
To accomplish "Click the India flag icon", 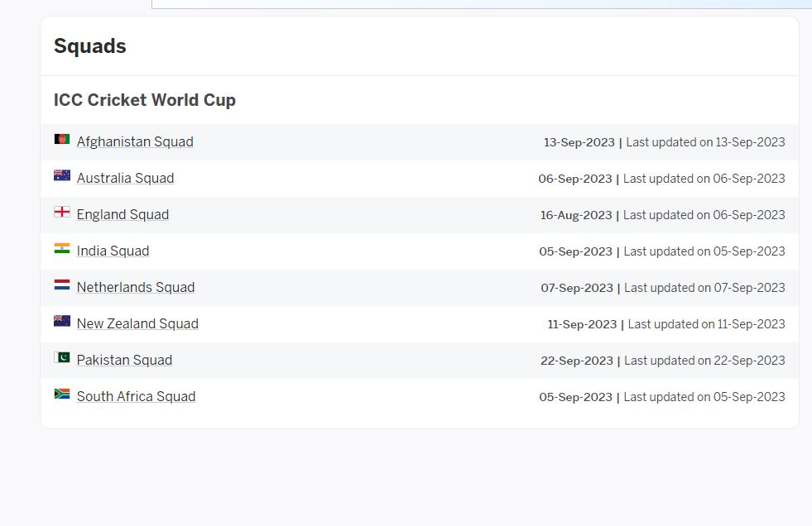I will coord(62,248).
